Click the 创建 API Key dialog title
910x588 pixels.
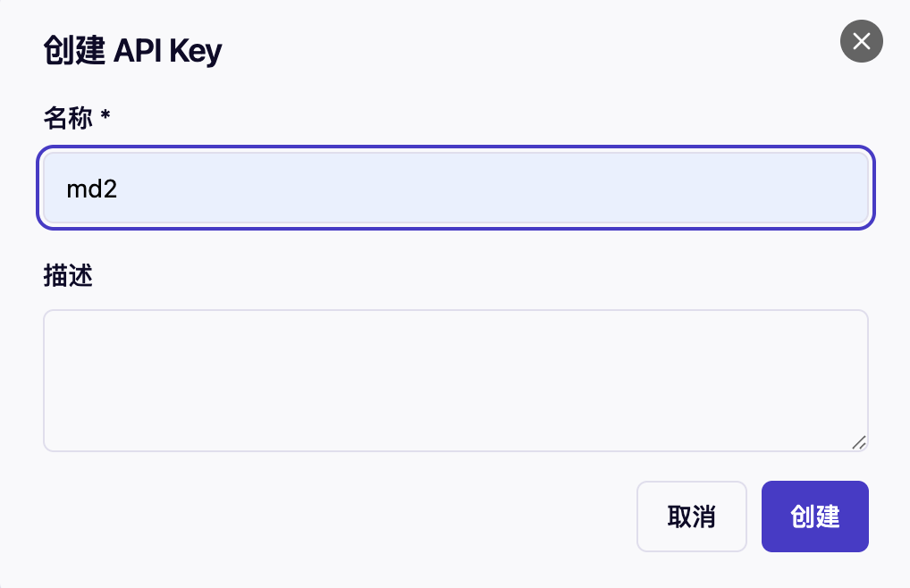[x=131, y=50]
